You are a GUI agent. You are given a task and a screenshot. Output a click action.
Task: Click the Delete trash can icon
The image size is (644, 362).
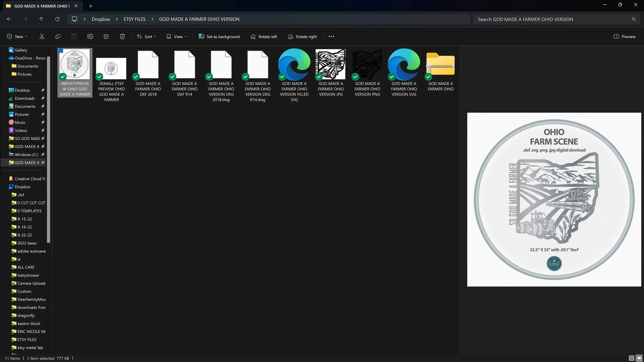(x=122, y=37)
